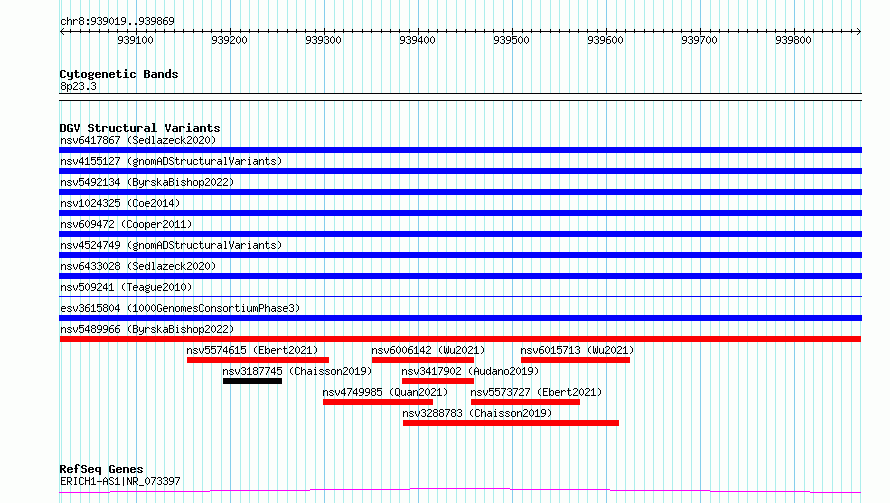The height and width of the screenshot is (503, 890).
Task: Click the chr8:939019..939869 coordinate text
Action: click(117, 22)
